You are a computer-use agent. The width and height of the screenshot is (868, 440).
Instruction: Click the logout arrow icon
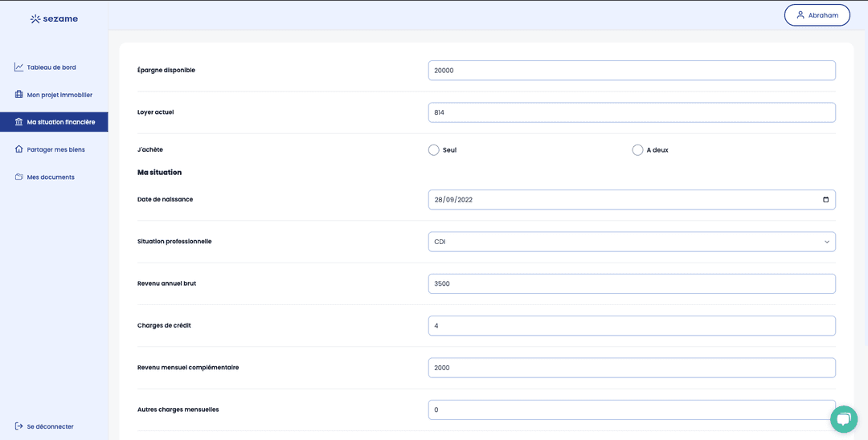[18, 426]
